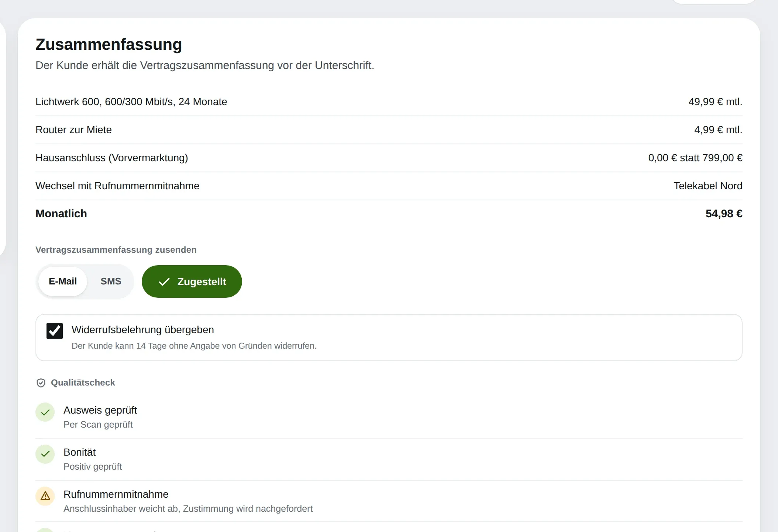Viewport: 778px width, 532px height.
Task: Click the 0,00 € statt 799,00 € value
Action: (695, 158)
